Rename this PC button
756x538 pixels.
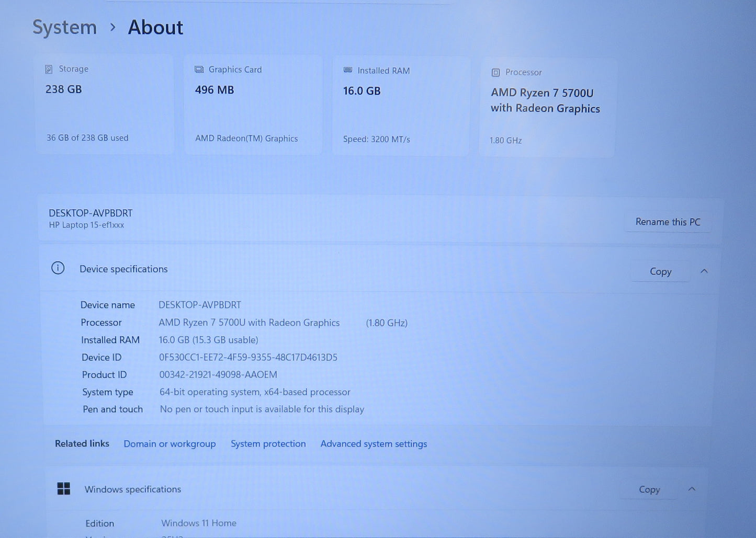(x=668, y=222)
